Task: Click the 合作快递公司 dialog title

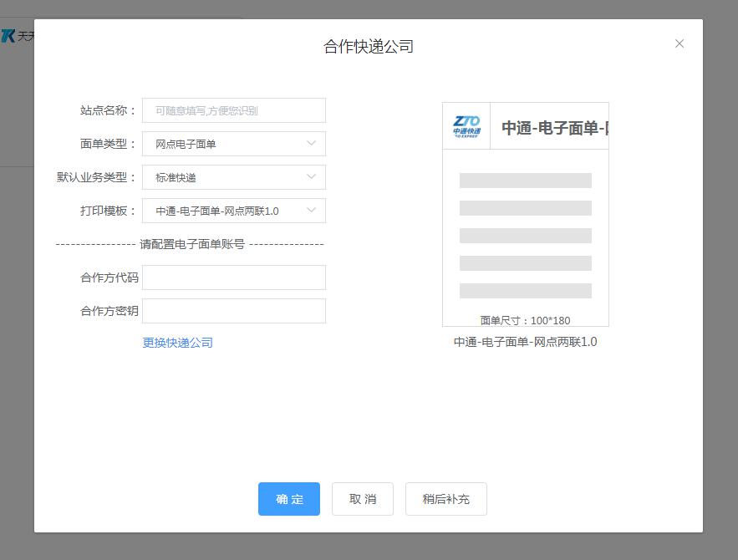Action: tap(369, 47)
